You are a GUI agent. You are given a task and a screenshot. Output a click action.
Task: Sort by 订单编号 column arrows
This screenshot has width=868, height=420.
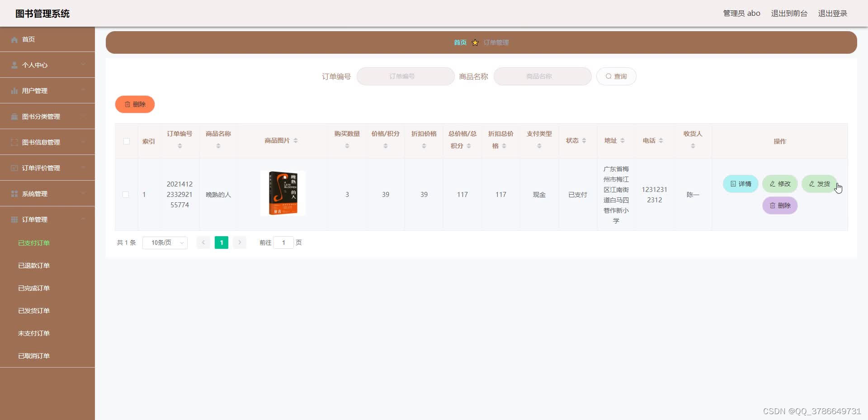[x=180, y=146]
